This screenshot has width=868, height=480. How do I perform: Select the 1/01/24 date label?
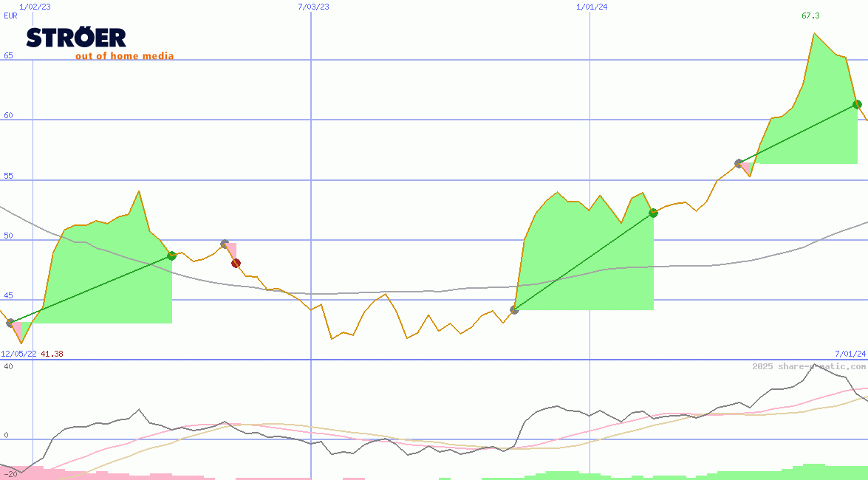(592, 7)
